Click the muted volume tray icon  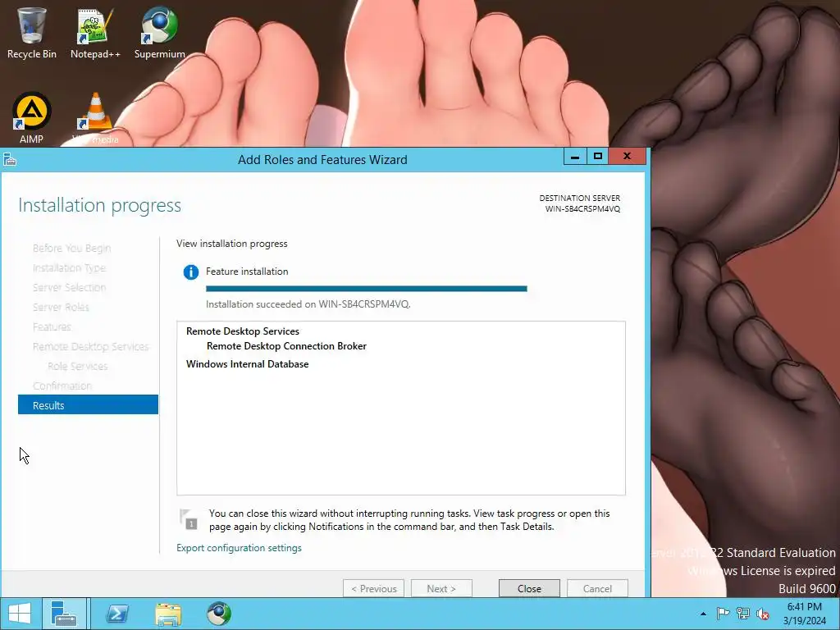click(x=763, y=614)
